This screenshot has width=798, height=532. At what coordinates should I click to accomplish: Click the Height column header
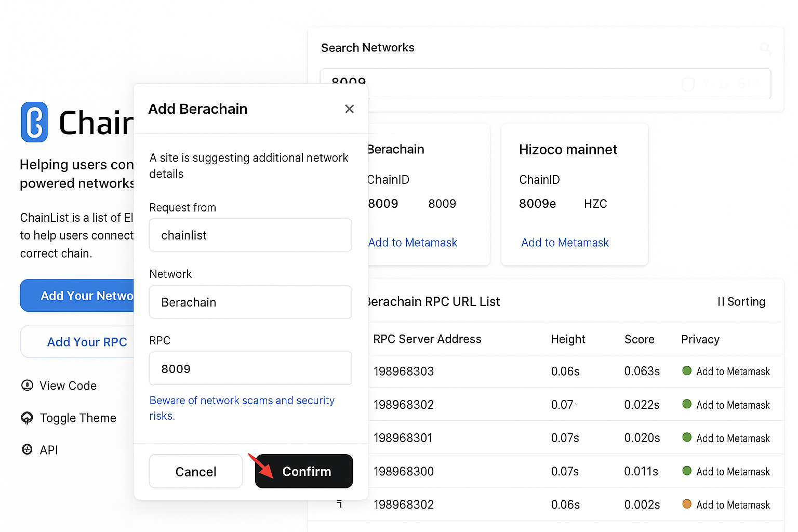pos(568,339)
